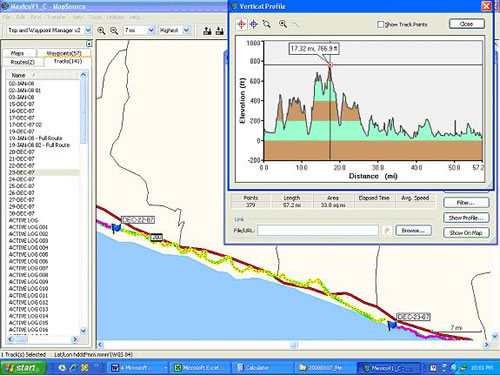Enable Show Track Points checkbox
The width and height of the screenshot is (500, 376).
[380, 24]
